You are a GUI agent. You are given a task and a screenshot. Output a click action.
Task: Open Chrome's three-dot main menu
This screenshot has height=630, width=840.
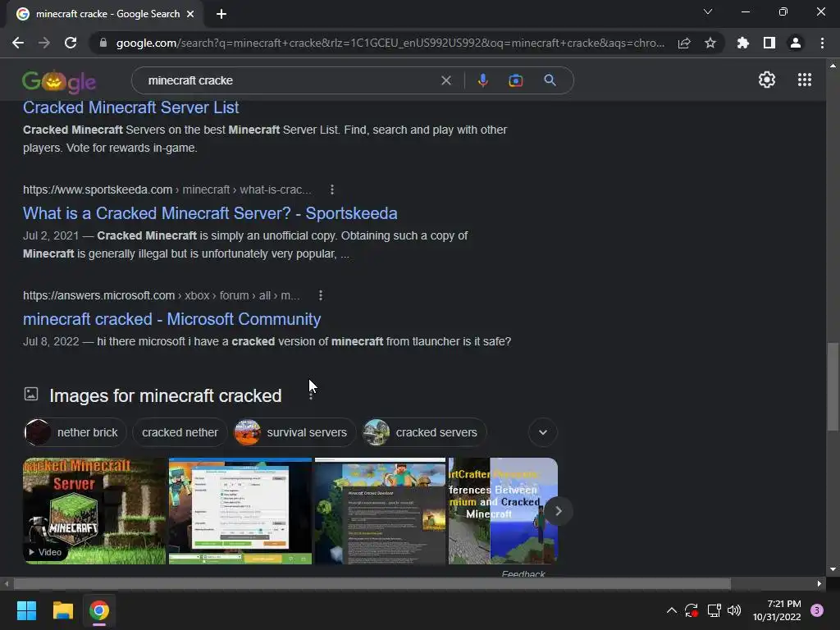(822, 43)
